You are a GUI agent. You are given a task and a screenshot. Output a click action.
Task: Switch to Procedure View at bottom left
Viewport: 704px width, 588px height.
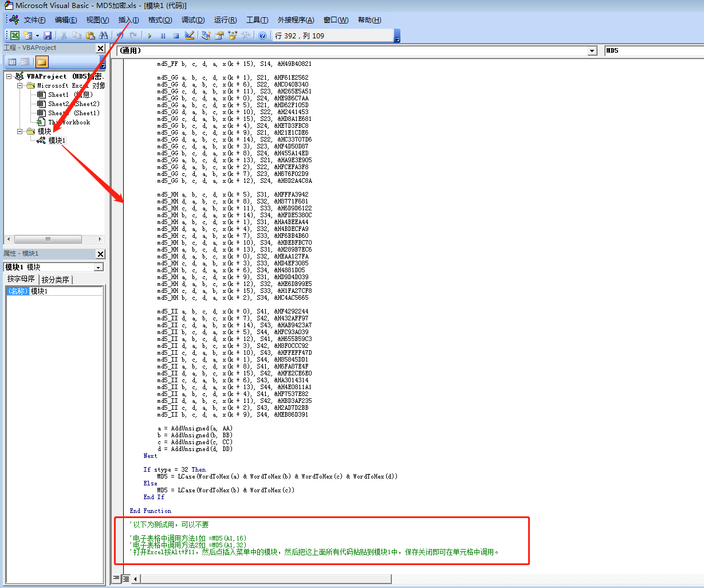[116, 578]
